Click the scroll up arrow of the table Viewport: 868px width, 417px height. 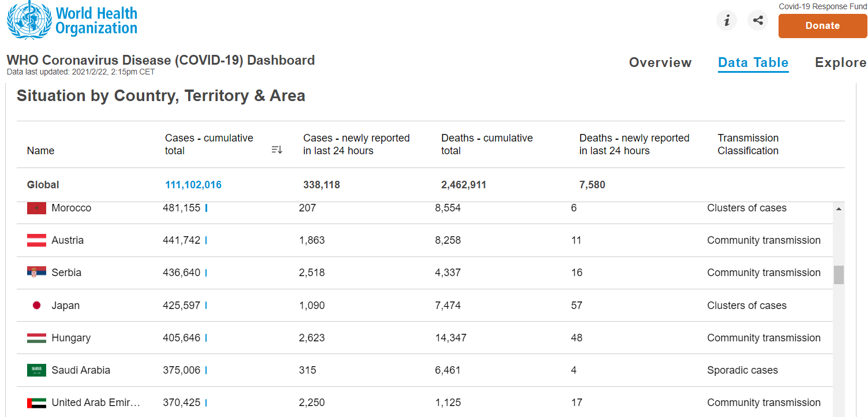tap(839, 208)
